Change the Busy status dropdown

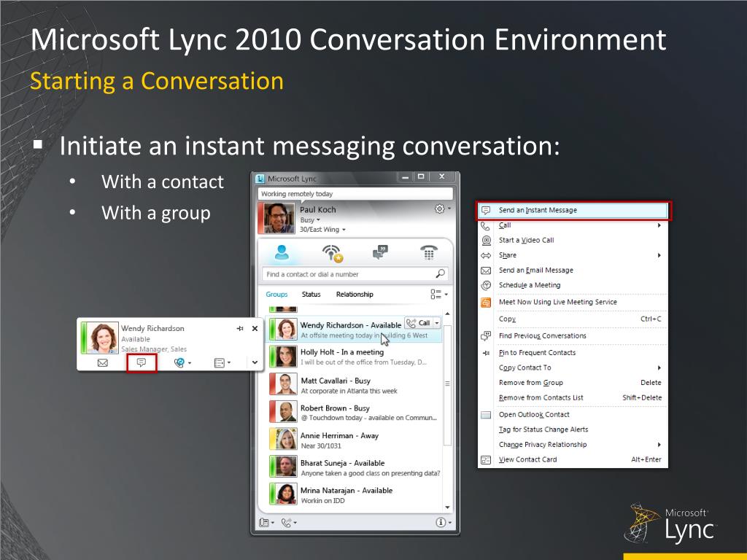click(309, 220)
